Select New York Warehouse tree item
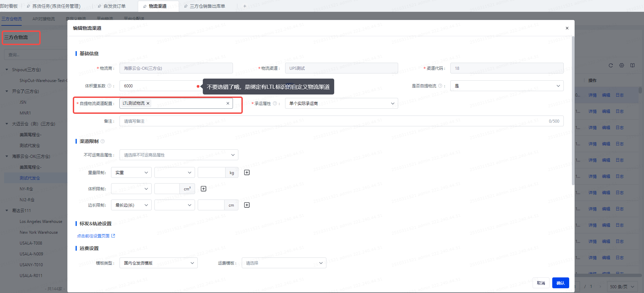 39,232
